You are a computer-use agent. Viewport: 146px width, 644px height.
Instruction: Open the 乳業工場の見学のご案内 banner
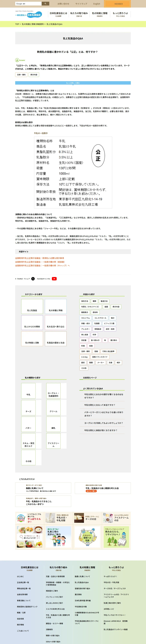pyautogui.click(x=59, y=537)
